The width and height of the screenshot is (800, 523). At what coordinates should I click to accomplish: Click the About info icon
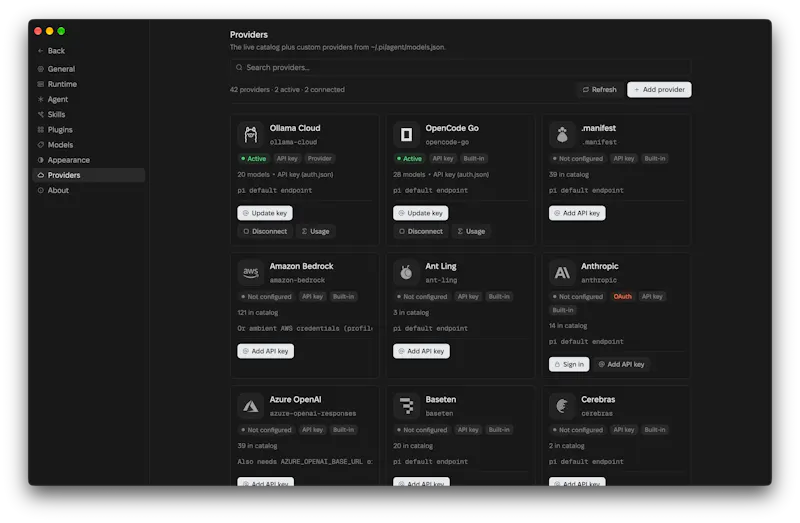[x=40, y=190]
